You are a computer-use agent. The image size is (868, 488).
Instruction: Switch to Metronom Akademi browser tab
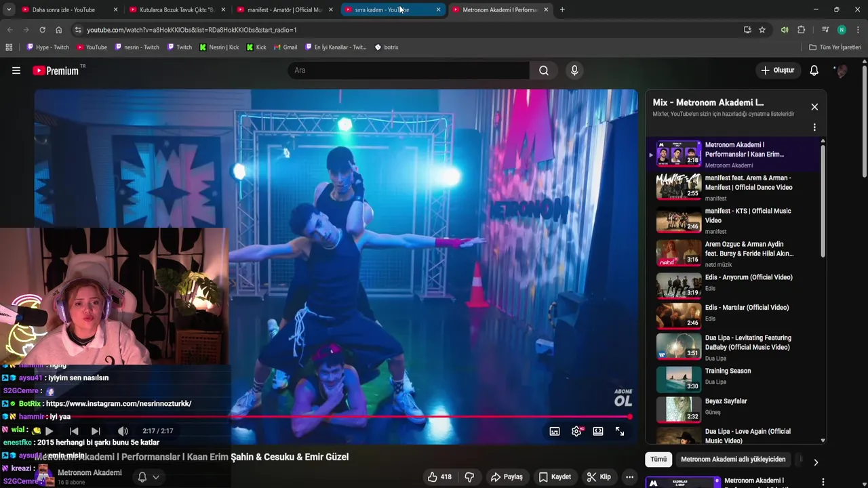click(499, 9)
